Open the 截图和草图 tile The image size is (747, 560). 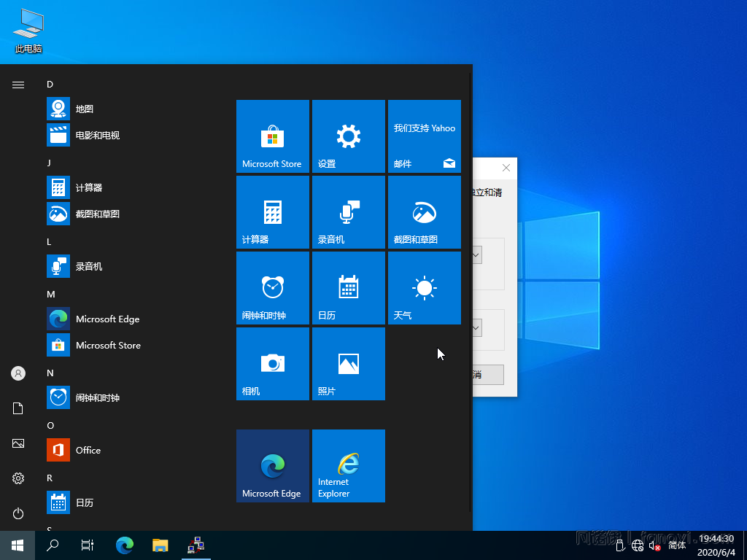[x=425, y=212]
